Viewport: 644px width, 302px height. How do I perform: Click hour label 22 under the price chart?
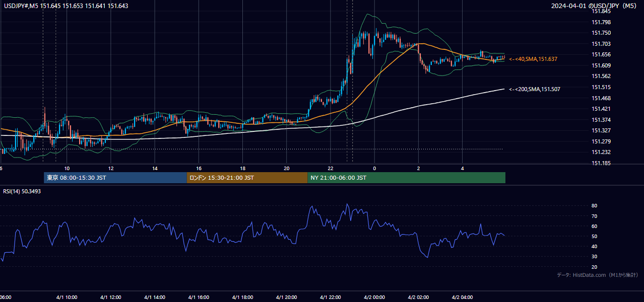(331, 168)
